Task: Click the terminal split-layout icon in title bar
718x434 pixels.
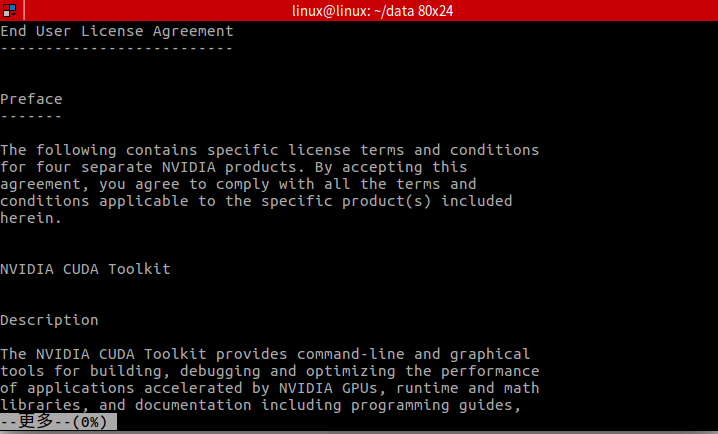Action: coord(8,9)
